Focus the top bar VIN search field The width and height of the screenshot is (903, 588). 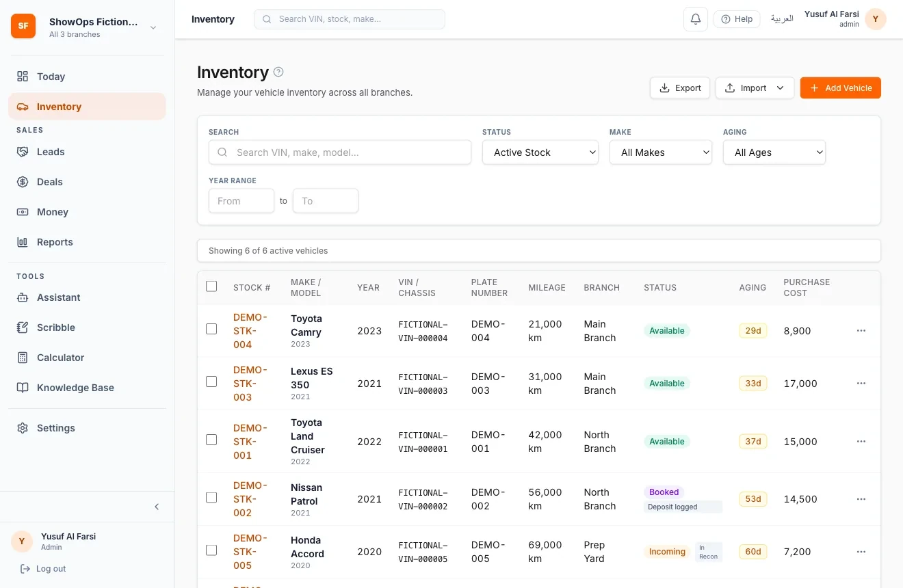point(350,19)
